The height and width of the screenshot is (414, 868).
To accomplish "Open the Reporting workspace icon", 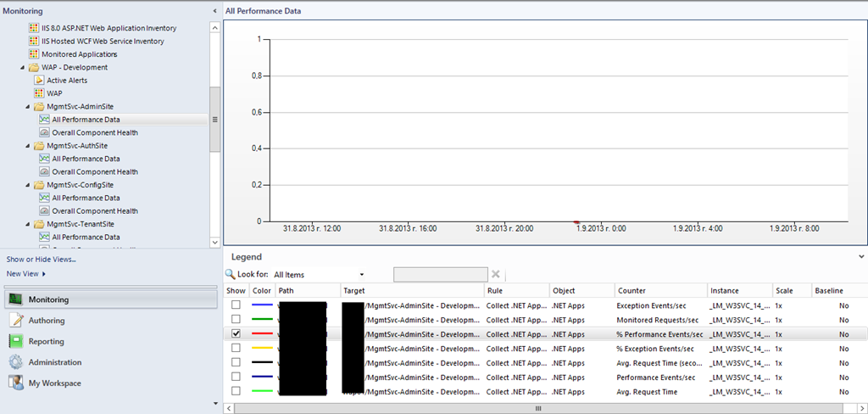I will pos(16,341).
